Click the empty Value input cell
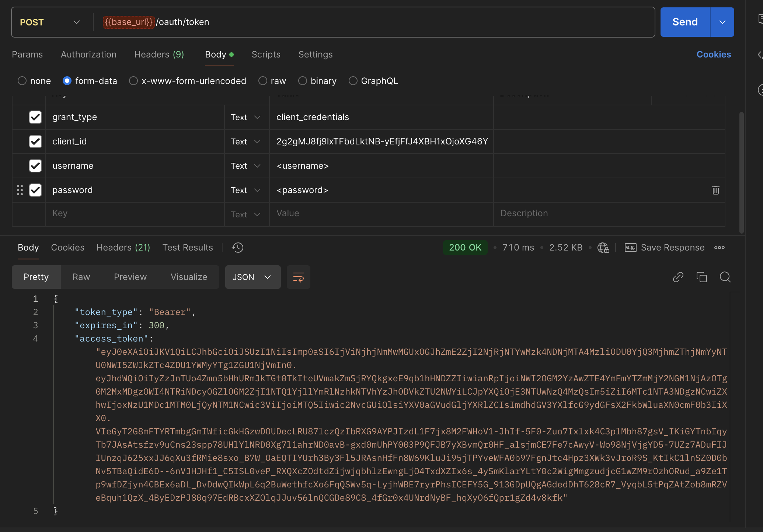The width and height of the screenshot is (763, 532). [381, 214]
